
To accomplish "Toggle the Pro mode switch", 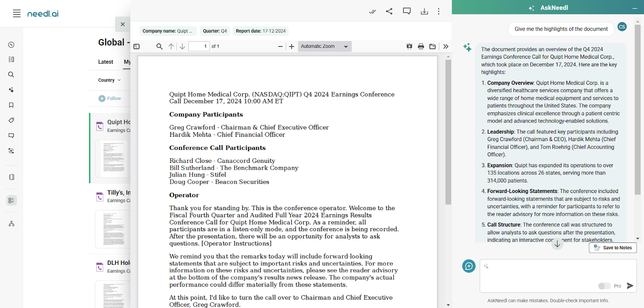I will (x=604, y=286).
